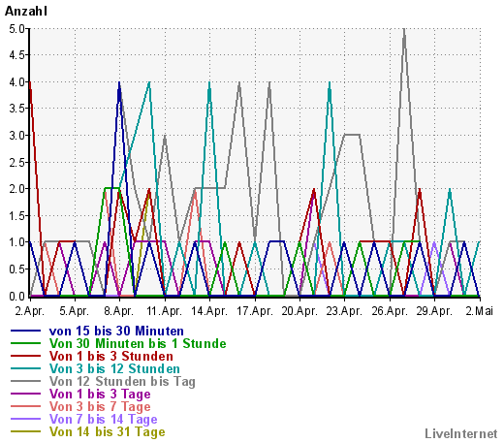
Task: Click the '3.5' y-axis value
Action: [16, 109]
